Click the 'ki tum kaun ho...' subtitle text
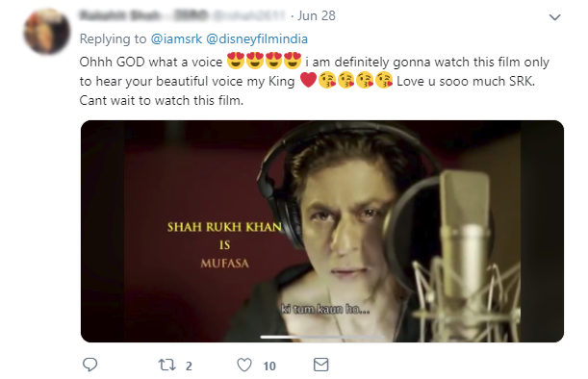This screenshot has width=588, height=379. (x=325, y=310)
